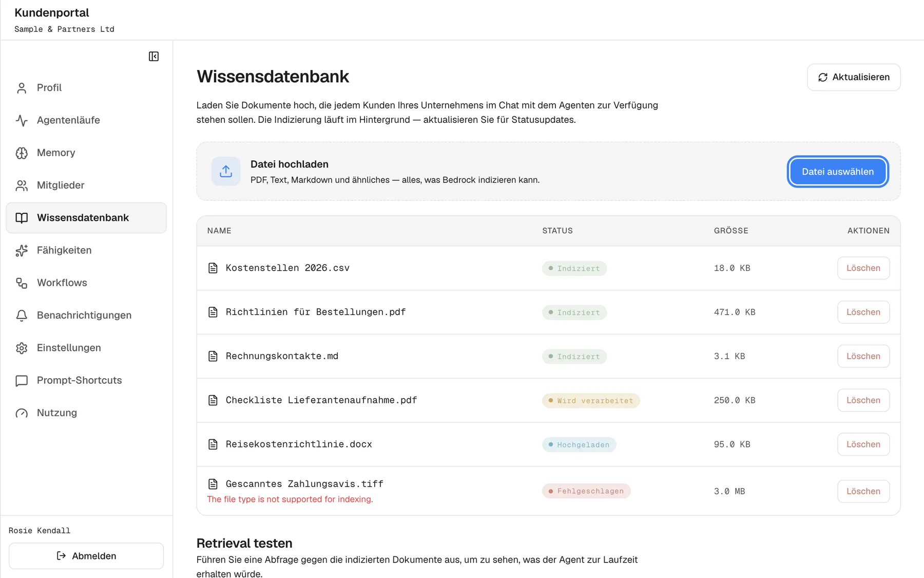Delete Richtlinien für Bestellungen.pdf
Screen dimensions: 924x578
(x=863, y=312)
